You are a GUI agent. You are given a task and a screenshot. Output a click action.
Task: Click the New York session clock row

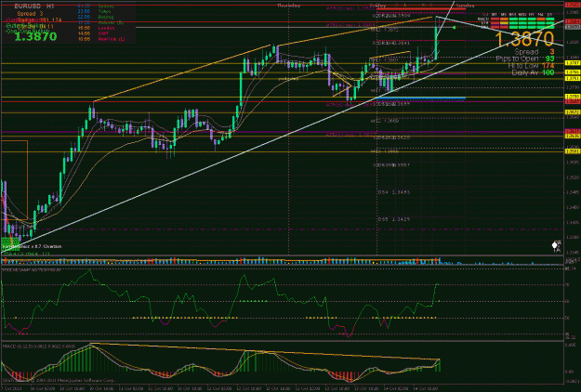click(101, 39)
